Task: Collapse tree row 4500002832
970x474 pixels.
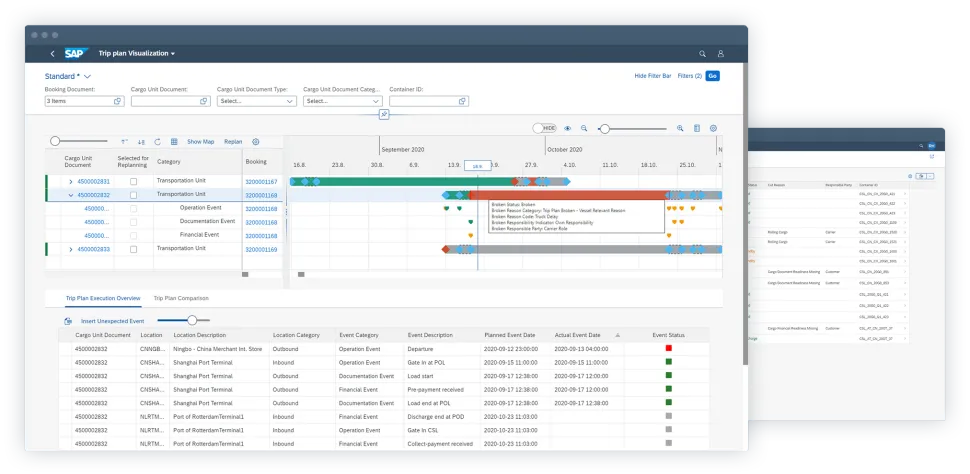Action: pyautogui.click(x=70, y=195)
